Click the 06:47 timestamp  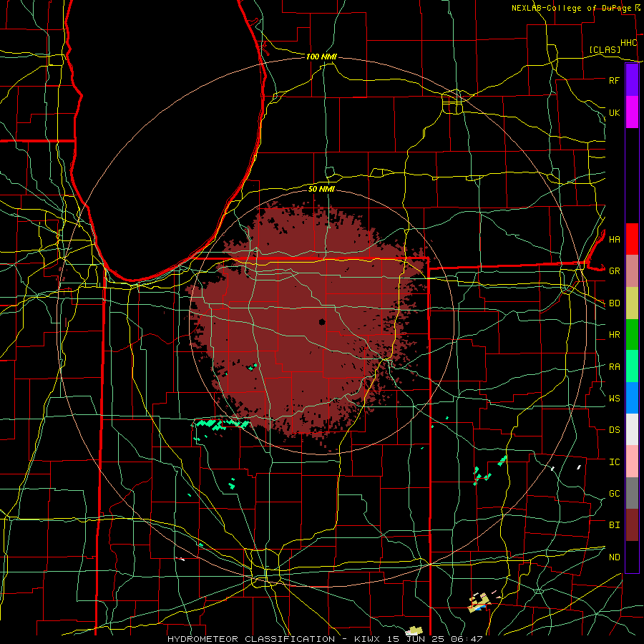pos(466,639)
